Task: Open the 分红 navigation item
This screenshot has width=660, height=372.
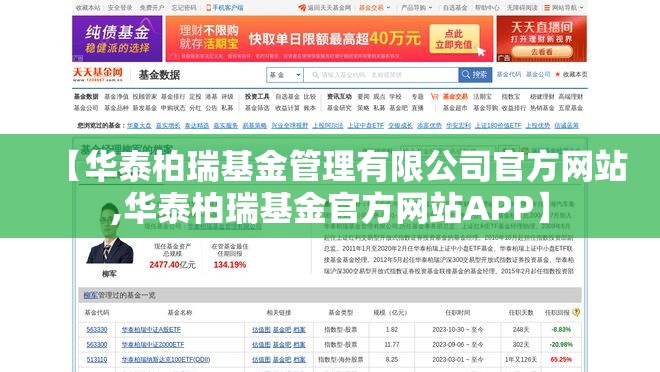Action: pyautogui.click(x=195, y=108)
